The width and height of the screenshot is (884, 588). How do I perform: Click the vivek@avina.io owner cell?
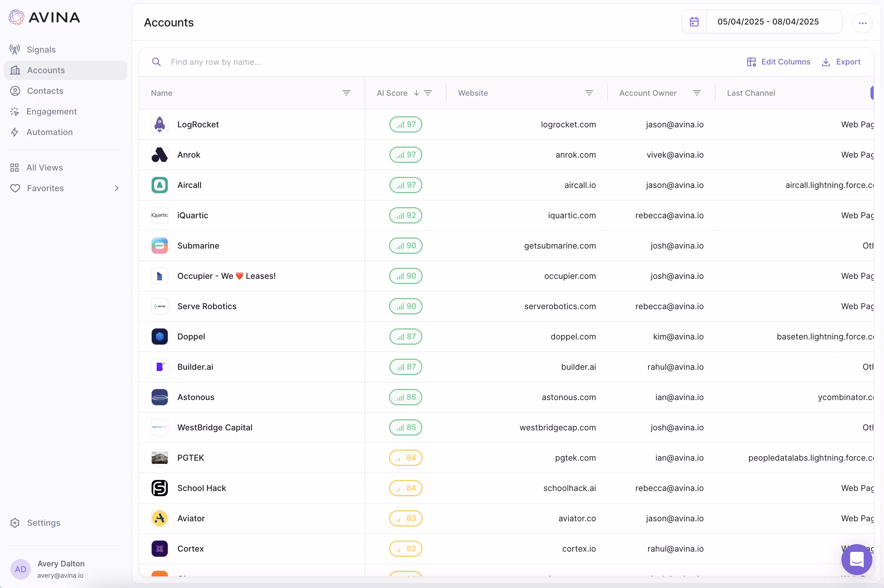point(675,155)
